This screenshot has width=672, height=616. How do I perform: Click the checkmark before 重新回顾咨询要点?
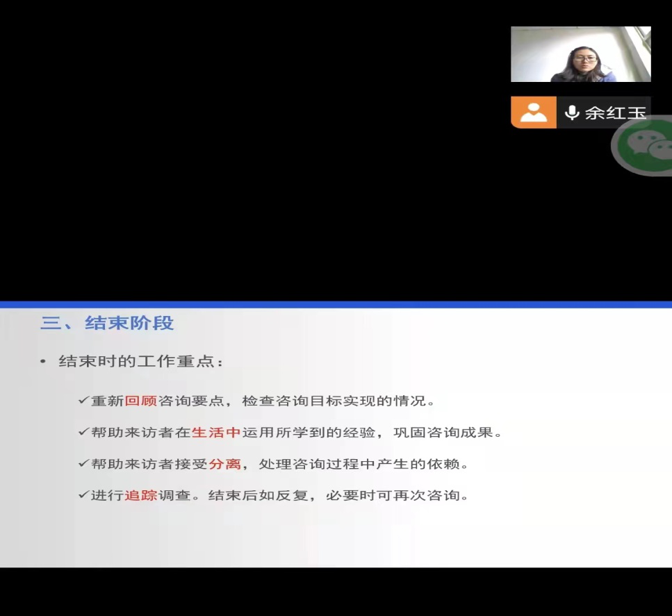pos(83,401)
